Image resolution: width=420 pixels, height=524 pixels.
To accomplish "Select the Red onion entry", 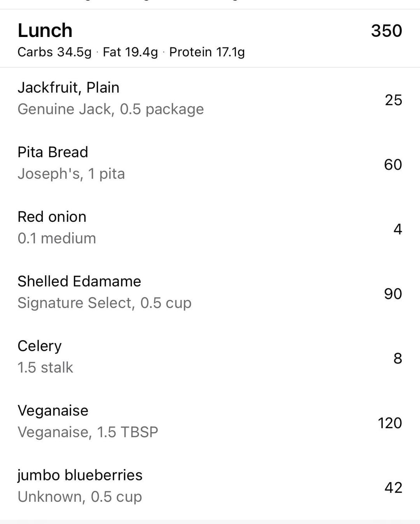I will pos(52,217).
